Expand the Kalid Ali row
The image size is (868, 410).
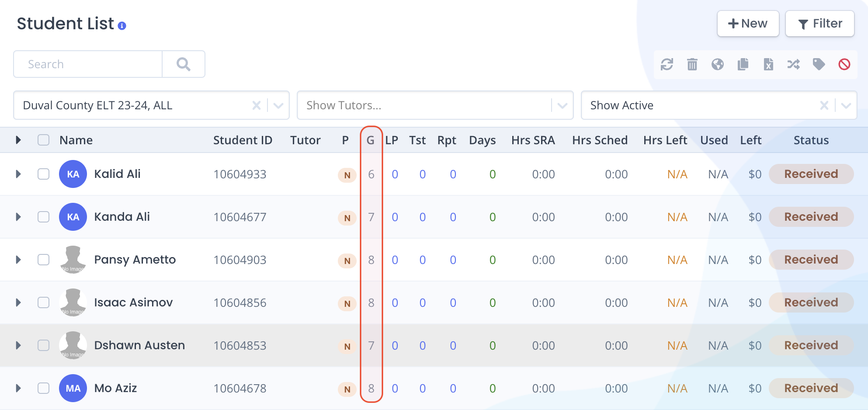pyautogui.click(x=18, y=174)
